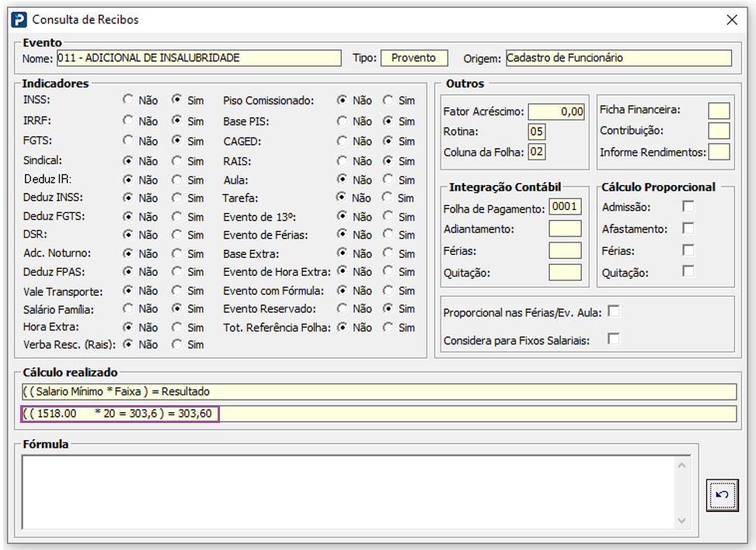The height and width of the screenshot is (550, 756).
Task: Toggle Proporcional nas Férias/Ev. Aula checkbox
Action: (613, 311)
